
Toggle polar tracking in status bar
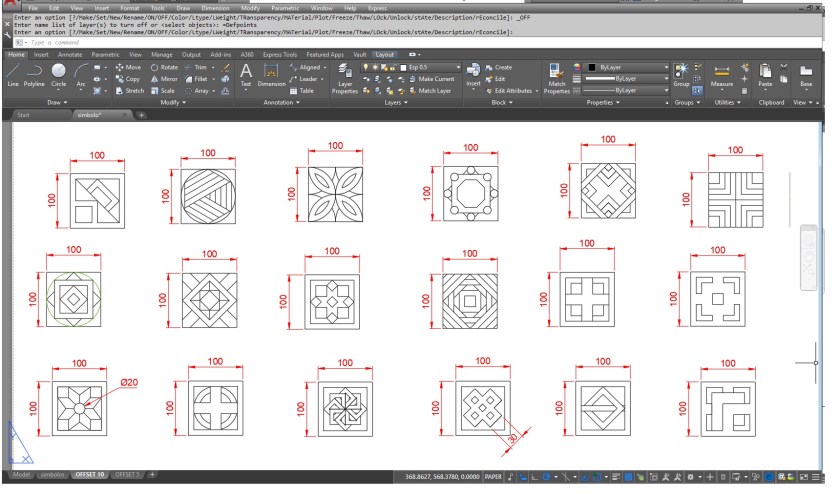tap(546, 476)
